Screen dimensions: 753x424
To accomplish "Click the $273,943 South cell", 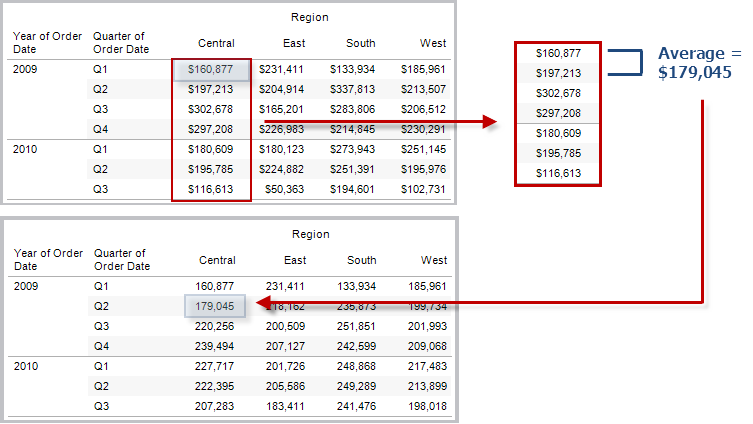I will [x=353, y=149].
